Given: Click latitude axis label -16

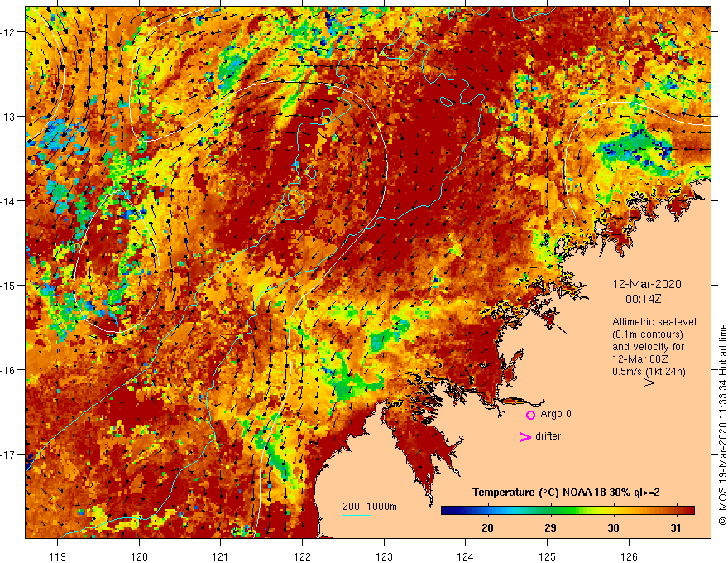Looking at the screenshot, I should [8, 370].
